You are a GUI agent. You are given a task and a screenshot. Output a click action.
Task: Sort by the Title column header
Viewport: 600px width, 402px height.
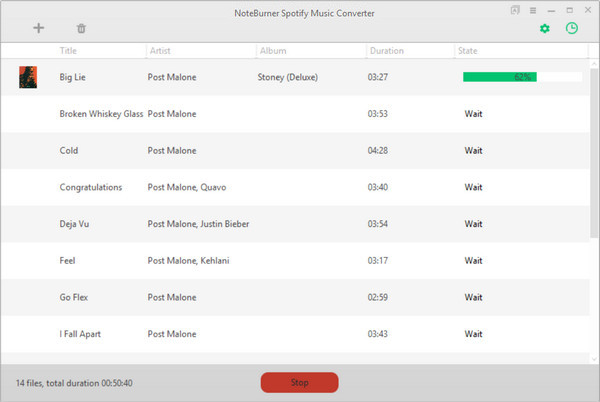tap(68, 51)
